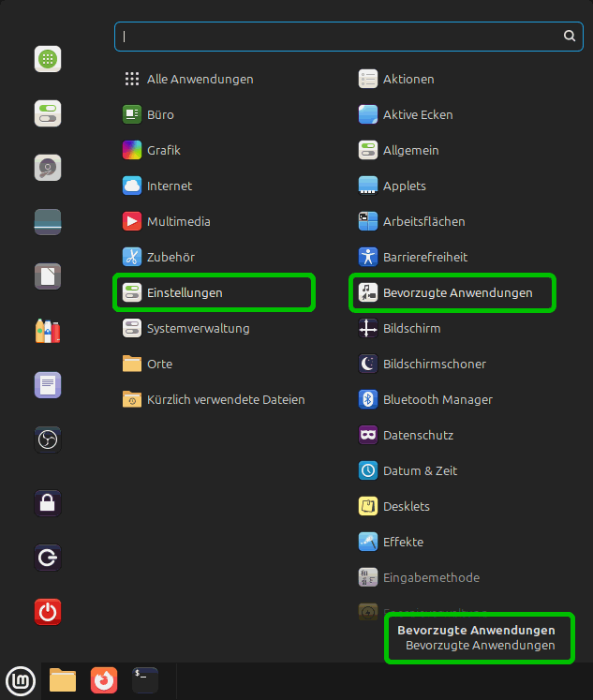Open Bevorzugte Anwendungen settings
This screenshot has height=700, width=593.
(457, 292)
